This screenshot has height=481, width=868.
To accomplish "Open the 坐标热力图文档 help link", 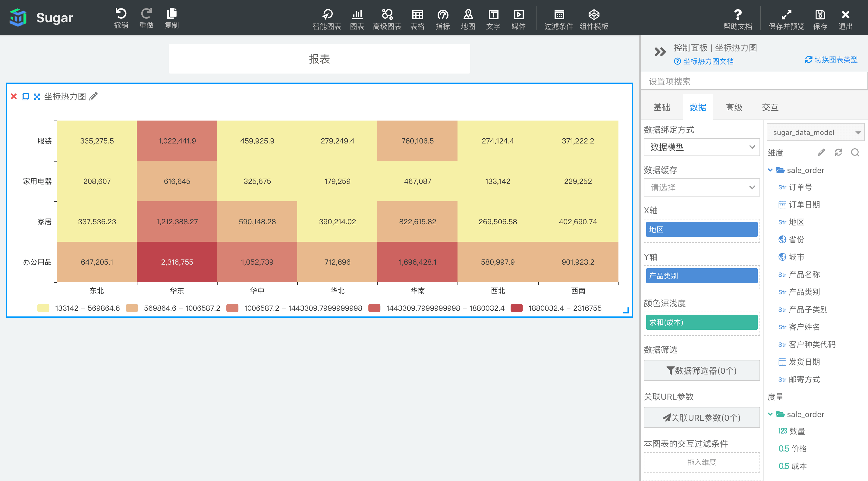I will coord(708,61).
